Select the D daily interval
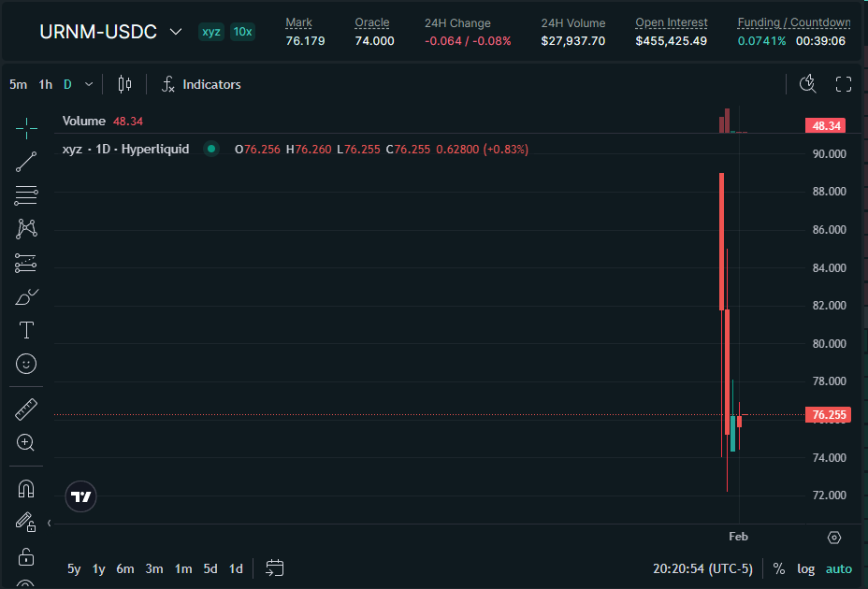The width and height of the screenshot is (868, 589). point(67,84)
